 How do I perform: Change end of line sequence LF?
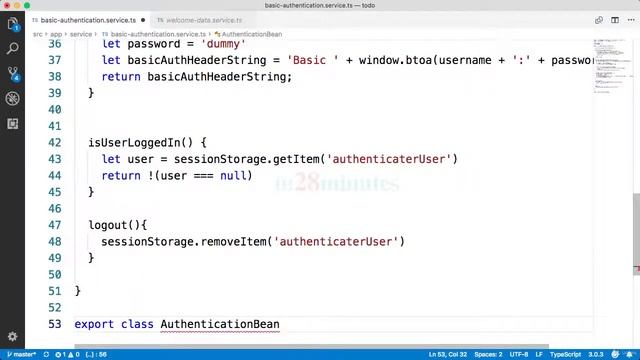pyautogui.click(x=539, y=354)
